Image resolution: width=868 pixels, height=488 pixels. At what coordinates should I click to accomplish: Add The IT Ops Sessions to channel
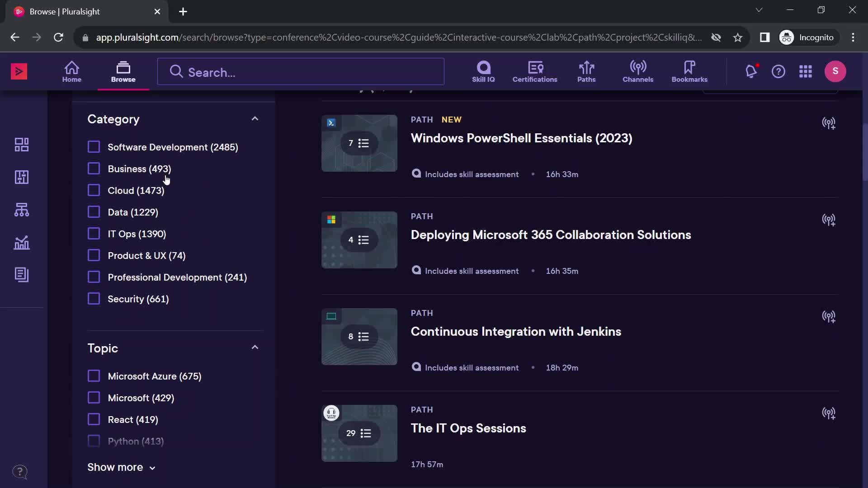point(829,413)
